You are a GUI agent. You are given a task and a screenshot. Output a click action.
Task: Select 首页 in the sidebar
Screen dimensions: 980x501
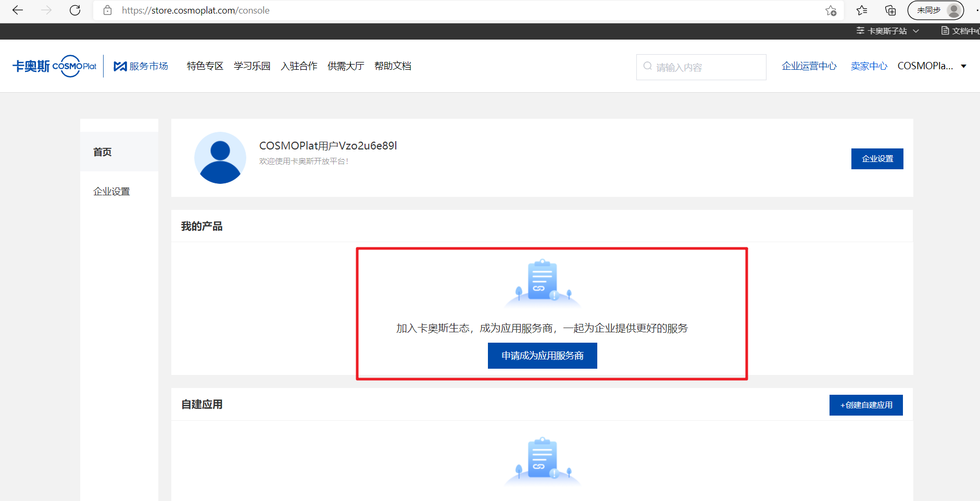click(119, 152)
